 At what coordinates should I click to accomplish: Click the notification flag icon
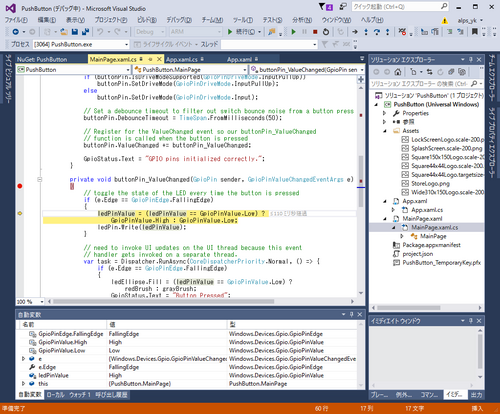[x=325, y=7]
